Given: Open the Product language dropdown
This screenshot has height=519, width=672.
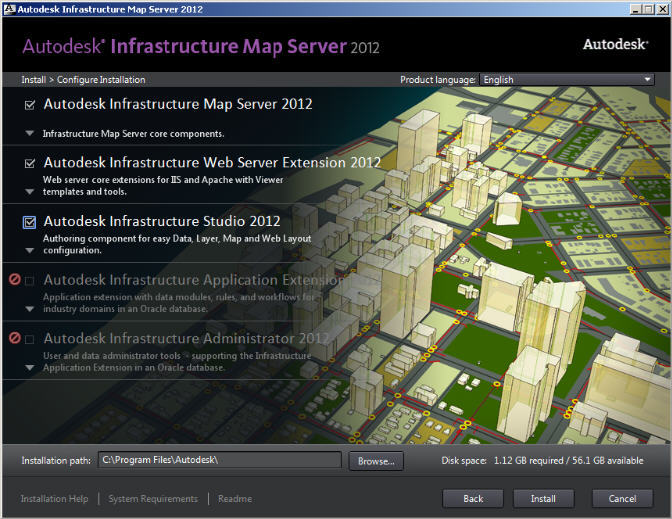Looking at the screenshot, I should [x=567, y=80].
